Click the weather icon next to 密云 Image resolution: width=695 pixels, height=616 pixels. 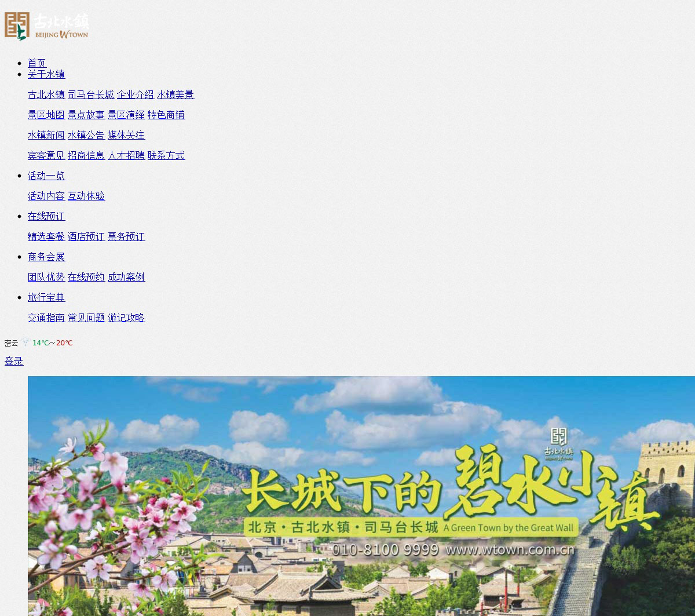click(x=25, y=342)
